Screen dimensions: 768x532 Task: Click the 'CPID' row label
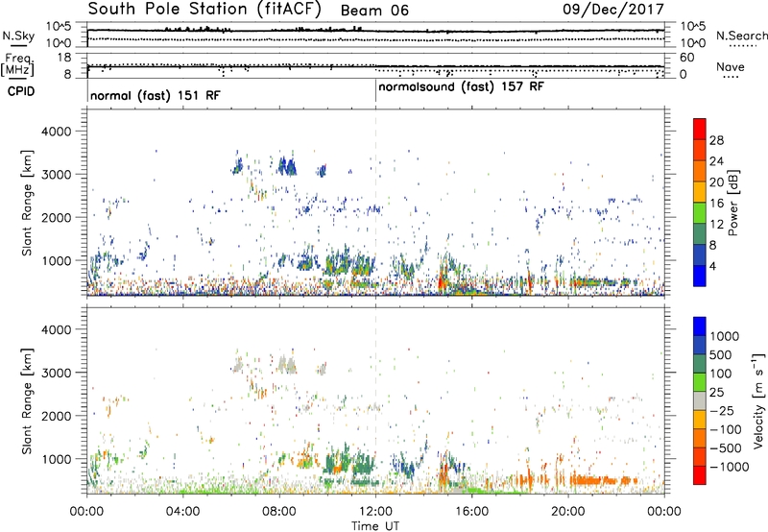(21, 91)
